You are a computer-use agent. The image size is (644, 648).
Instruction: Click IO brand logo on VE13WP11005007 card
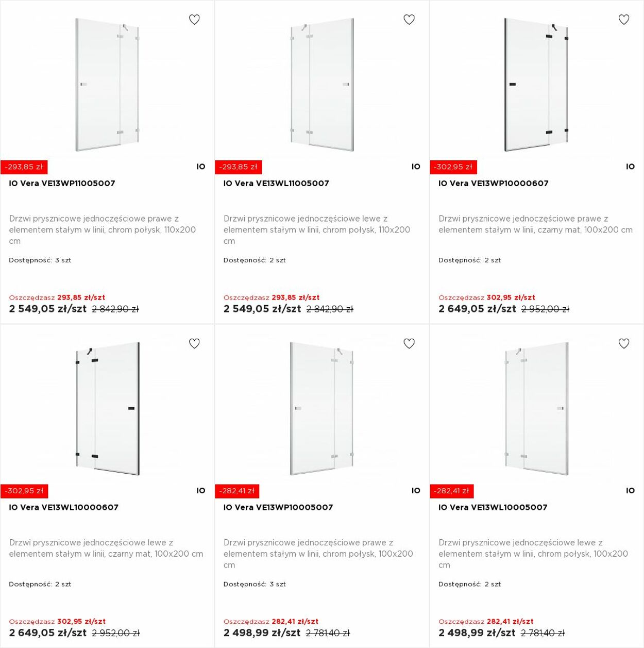pyautogui.click(x=201, y=167)
